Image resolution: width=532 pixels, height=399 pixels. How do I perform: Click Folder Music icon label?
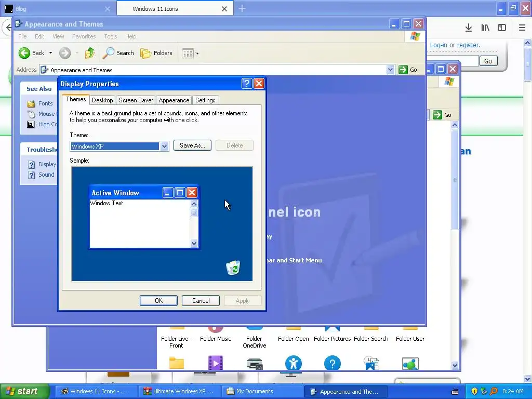[x=216, y=339]
